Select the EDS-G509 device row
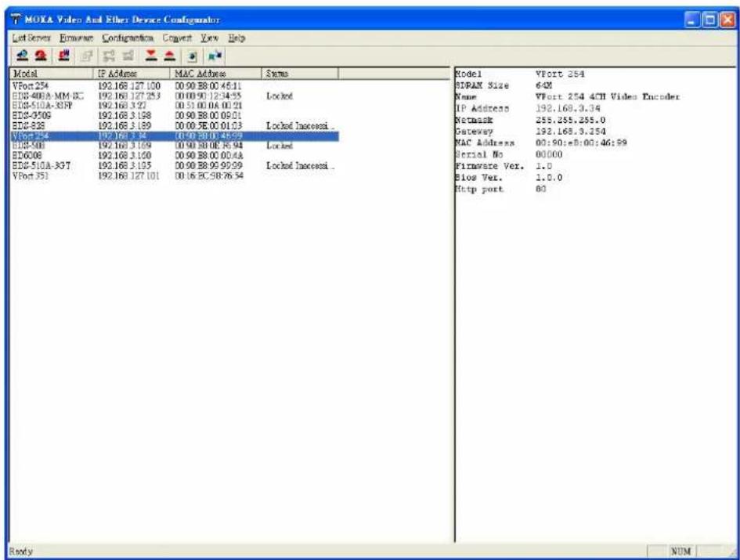 175,116
